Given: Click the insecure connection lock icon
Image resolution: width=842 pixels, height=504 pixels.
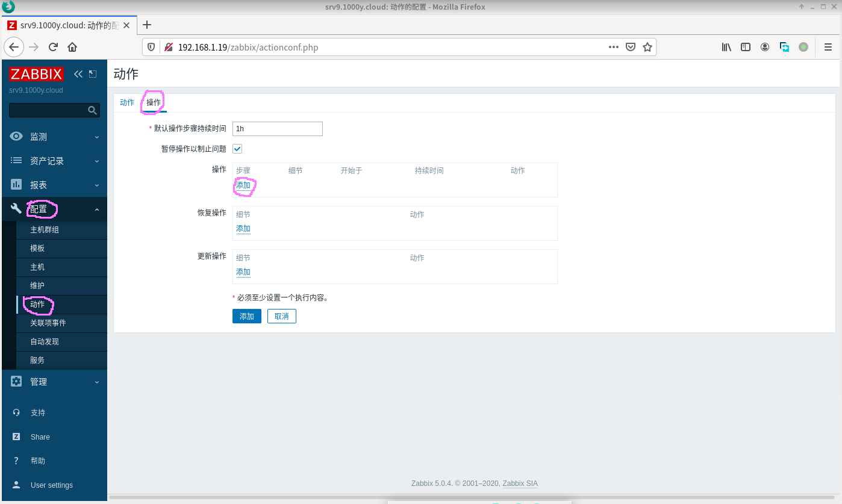Looking at the screenshot, I should click(169, 47).
